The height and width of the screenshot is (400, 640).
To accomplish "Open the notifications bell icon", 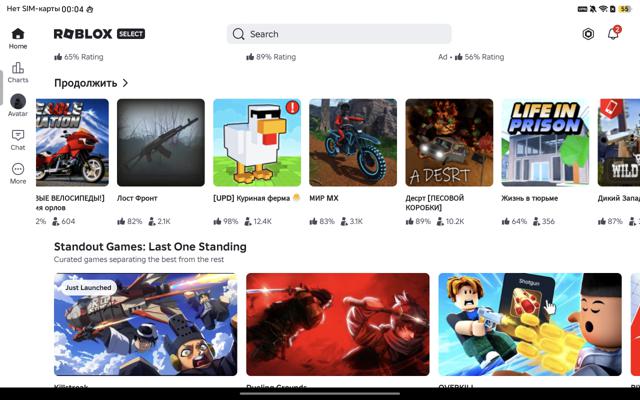I will [x=613, y=33].
